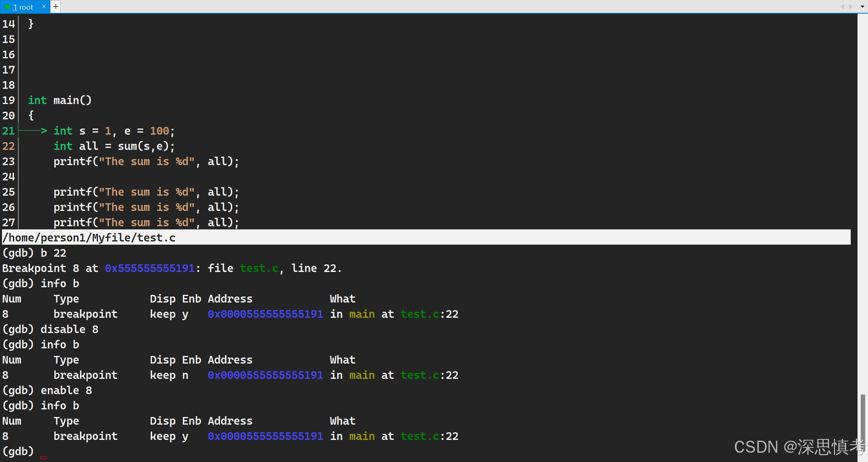Select the "1 root" session tab

pyautogui.click(x=23, y=7)
